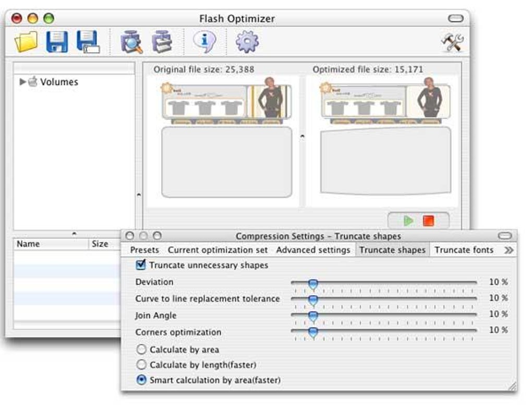Image resolution: width=532 pixels, height=409 pixels.
Task: Click the compress preview magnifier icon
Action: click(131, 42)
